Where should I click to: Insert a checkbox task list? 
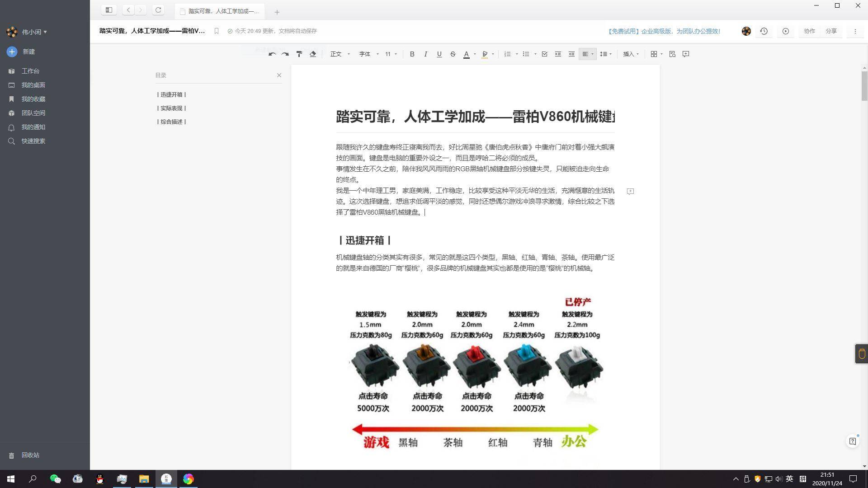click(544, 54)
